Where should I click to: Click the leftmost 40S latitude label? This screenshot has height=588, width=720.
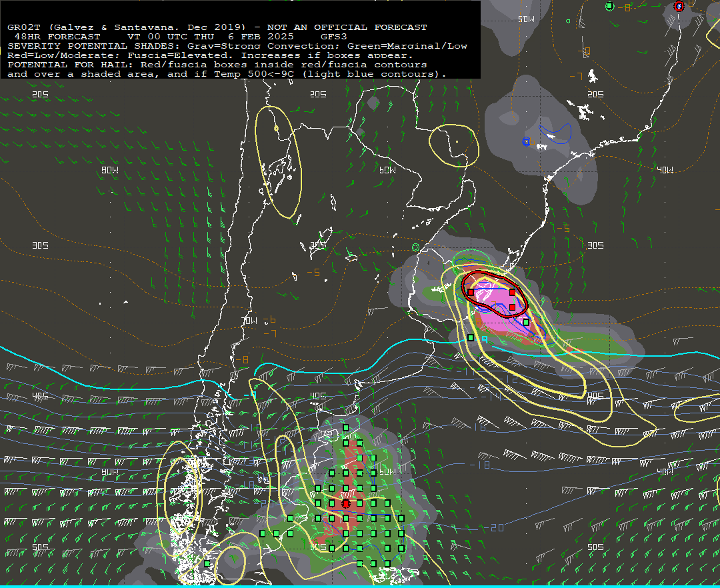[x=41, y=396]
